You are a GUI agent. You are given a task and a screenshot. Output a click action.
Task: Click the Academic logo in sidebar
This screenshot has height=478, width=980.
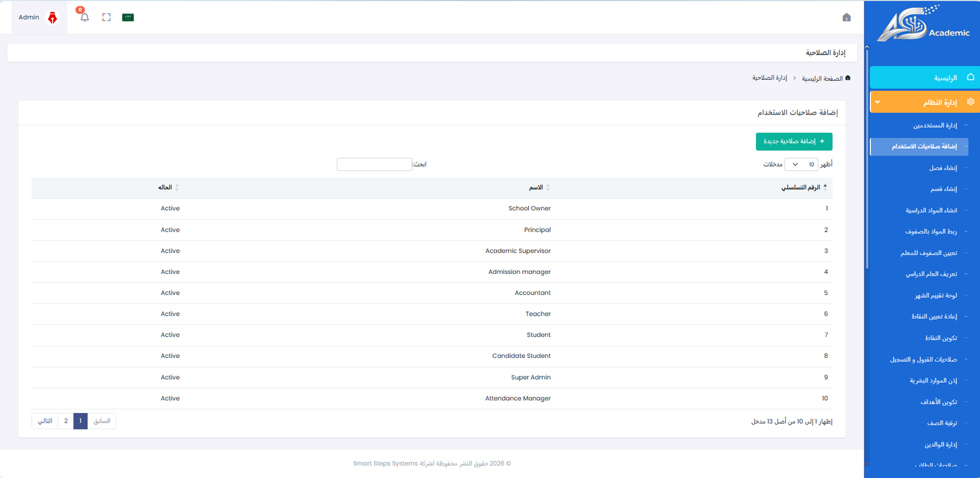pos(923,25)
